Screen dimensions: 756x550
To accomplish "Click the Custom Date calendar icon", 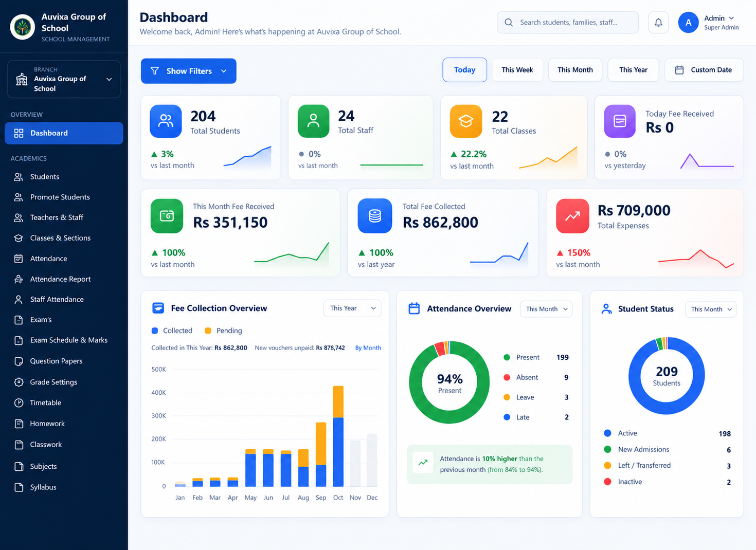I will tap(679, 70).
